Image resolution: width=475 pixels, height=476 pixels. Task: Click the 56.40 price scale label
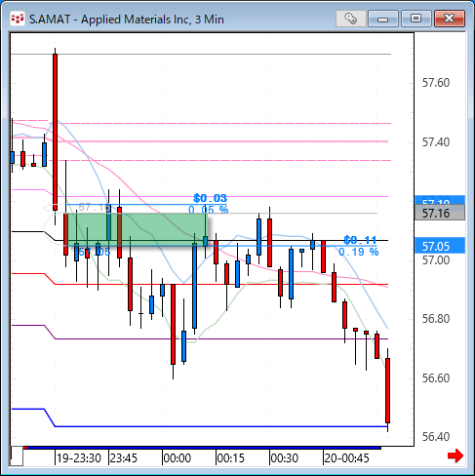click(436, 436)
